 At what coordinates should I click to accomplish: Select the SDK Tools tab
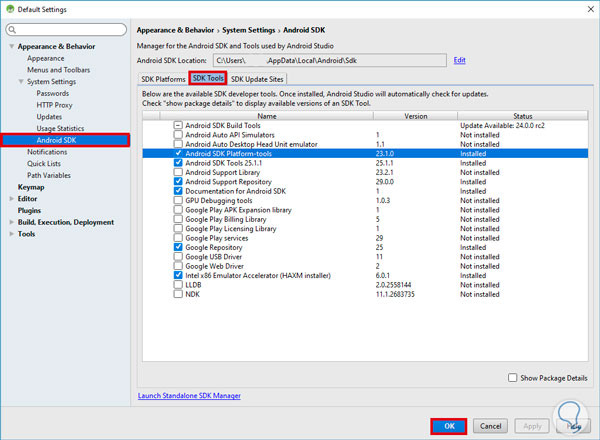click(x=208, y=78)
